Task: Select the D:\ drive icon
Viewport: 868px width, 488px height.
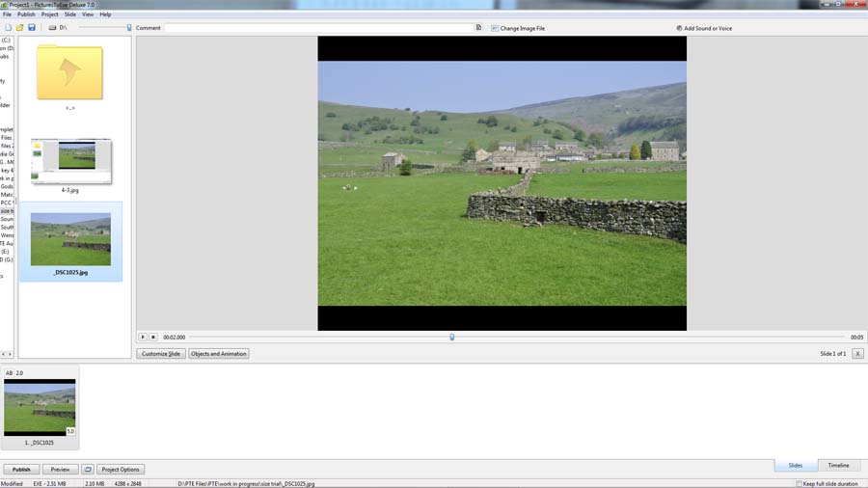Action: click(x=52, y=27)
